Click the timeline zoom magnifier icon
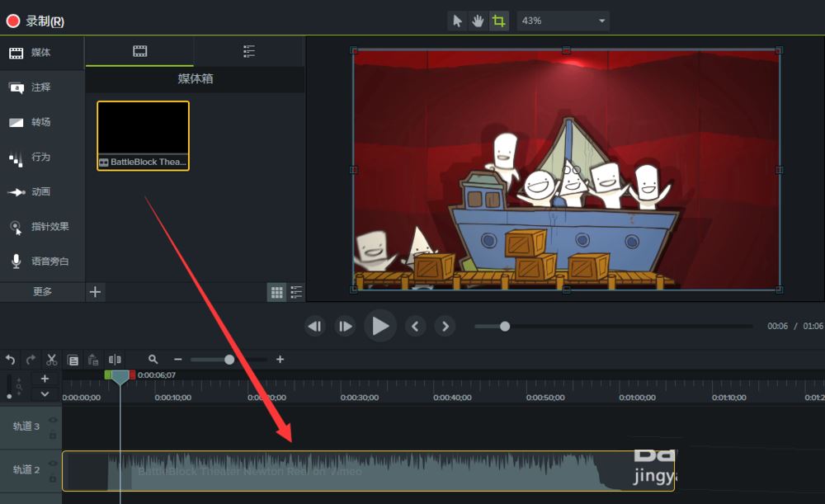 (153, 360)
